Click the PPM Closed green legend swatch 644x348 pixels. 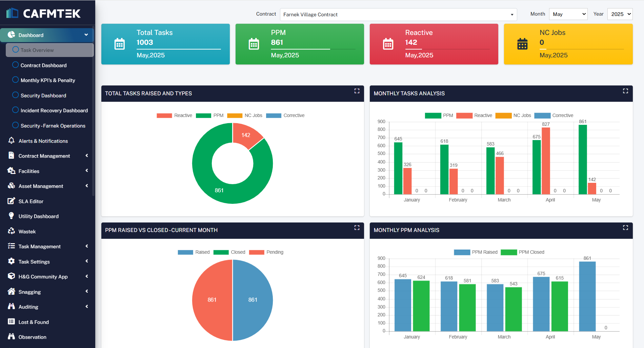pos(508,252)
